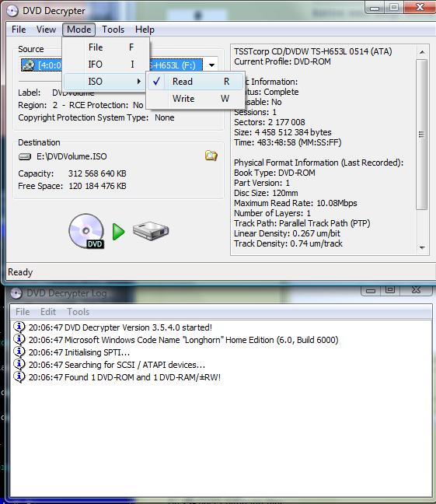
Task: Click the info icon of the 'Searching for SCSI' log entry
Action: click(x=19, y=365)
